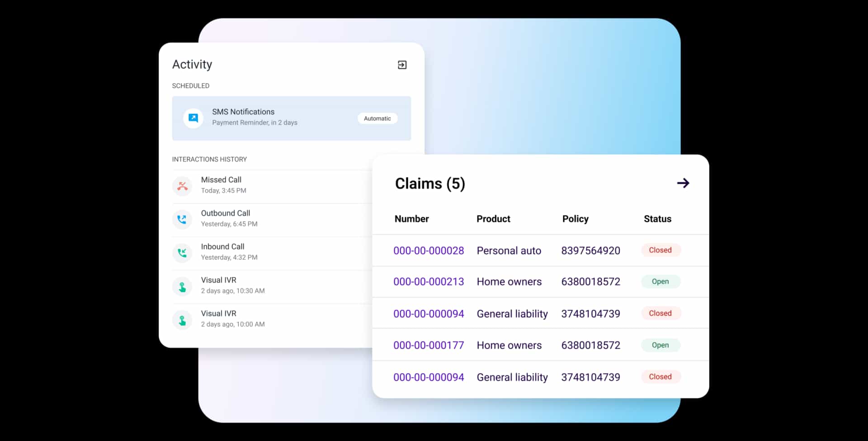Click the Activity panel expand icon
Image resolution: width=868 pixels, height=441 pixels.
[x=402, y=65]
